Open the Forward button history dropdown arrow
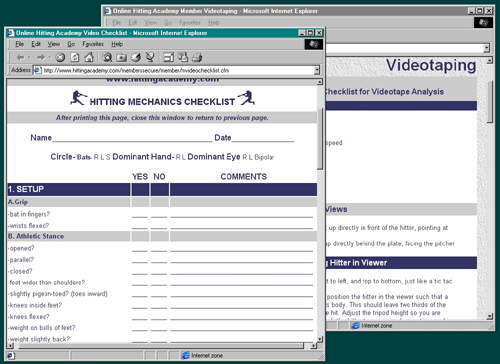This screenshot has width=500, height=364. 49,58
